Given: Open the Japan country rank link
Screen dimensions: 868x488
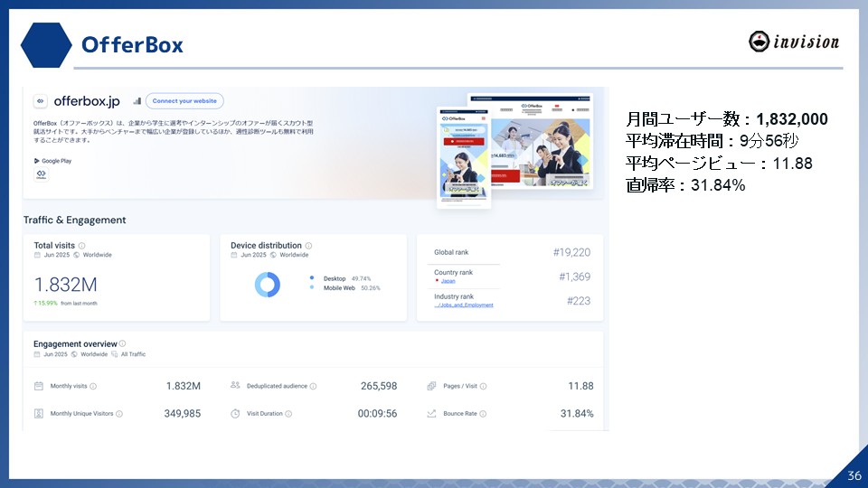Looking at the screenshot, I should click(448, 281).
